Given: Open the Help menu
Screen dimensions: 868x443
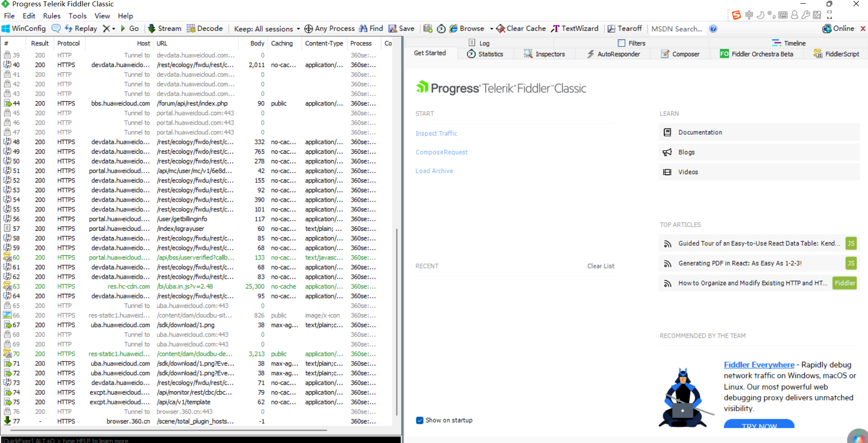Looking at the screenshot, I should click(x=126, y=16).
